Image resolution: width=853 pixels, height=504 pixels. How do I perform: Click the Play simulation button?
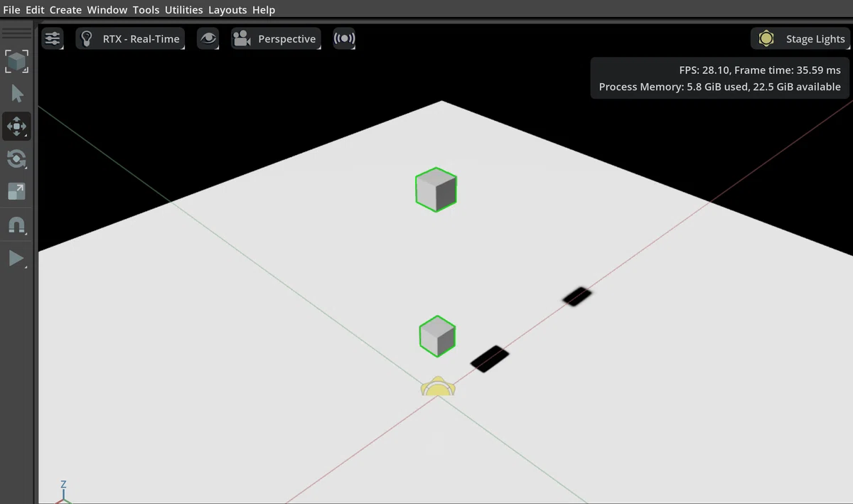(x=16, y=258)
